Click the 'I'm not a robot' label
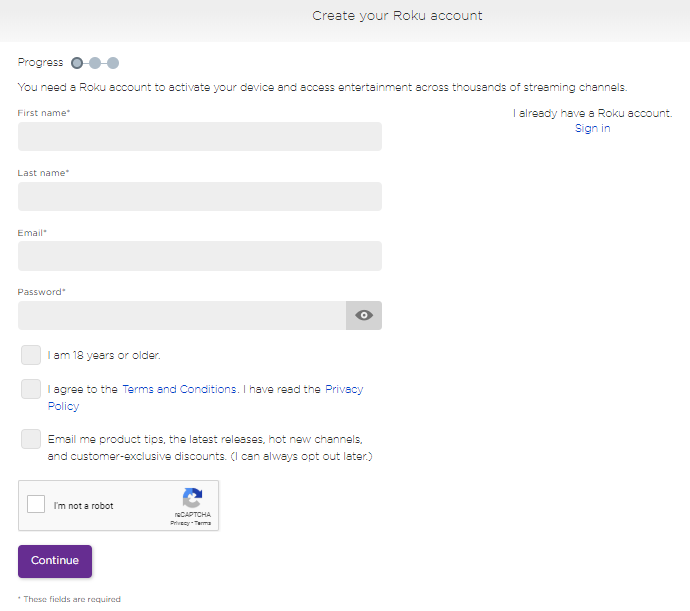Image resolution: width=690 pixels, height=611 pixels. pos(83,506)
